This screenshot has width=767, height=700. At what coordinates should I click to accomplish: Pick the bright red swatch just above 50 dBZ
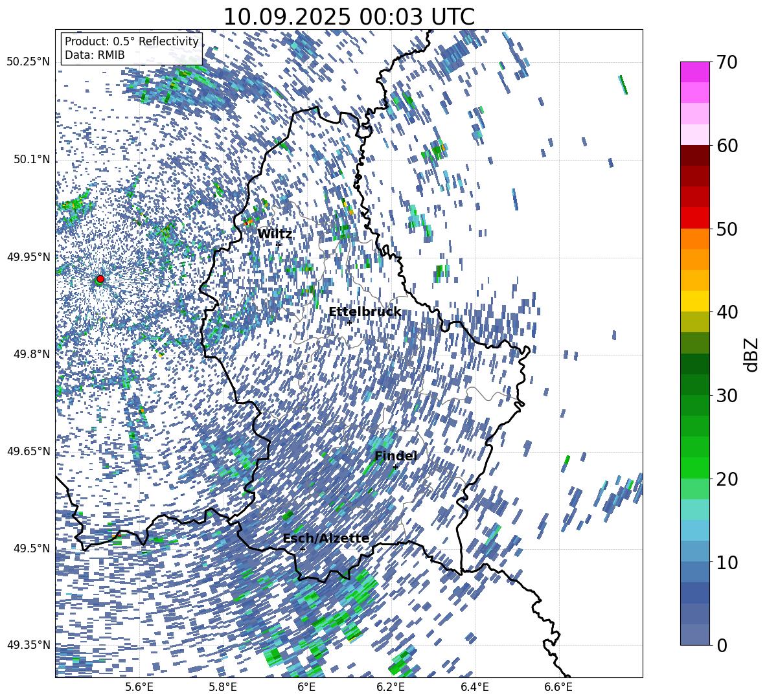coord(694,218)
